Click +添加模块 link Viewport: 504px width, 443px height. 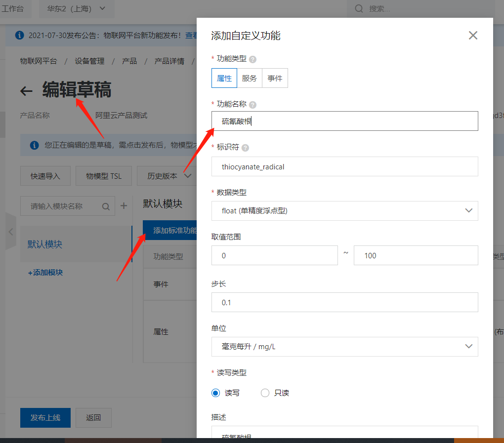(x=45, y=273)
